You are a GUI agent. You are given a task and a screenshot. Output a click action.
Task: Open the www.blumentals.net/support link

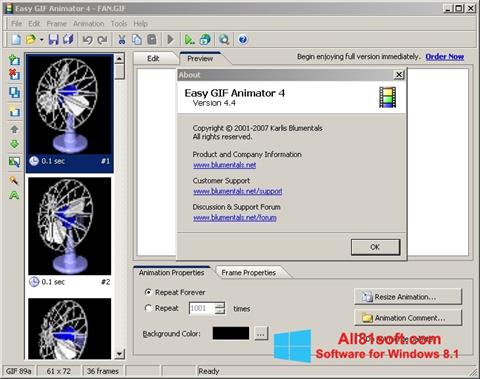tap(238, 191)
